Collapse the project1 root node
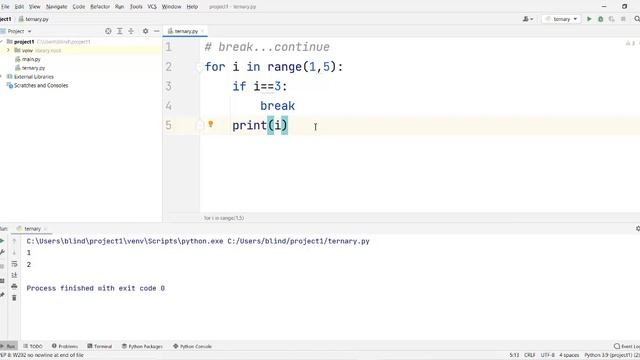This screenshot has height=360, width=640. (1, 42)
